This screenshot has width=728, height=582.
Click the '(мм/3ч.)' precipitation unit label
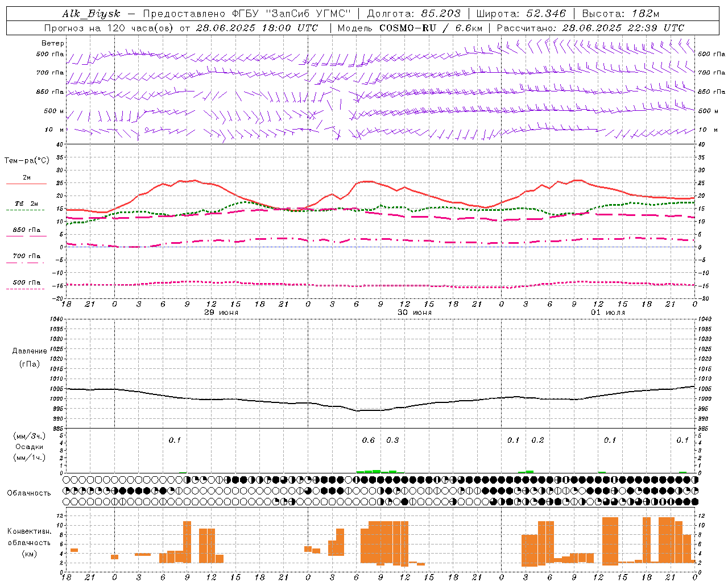(30, 436)
